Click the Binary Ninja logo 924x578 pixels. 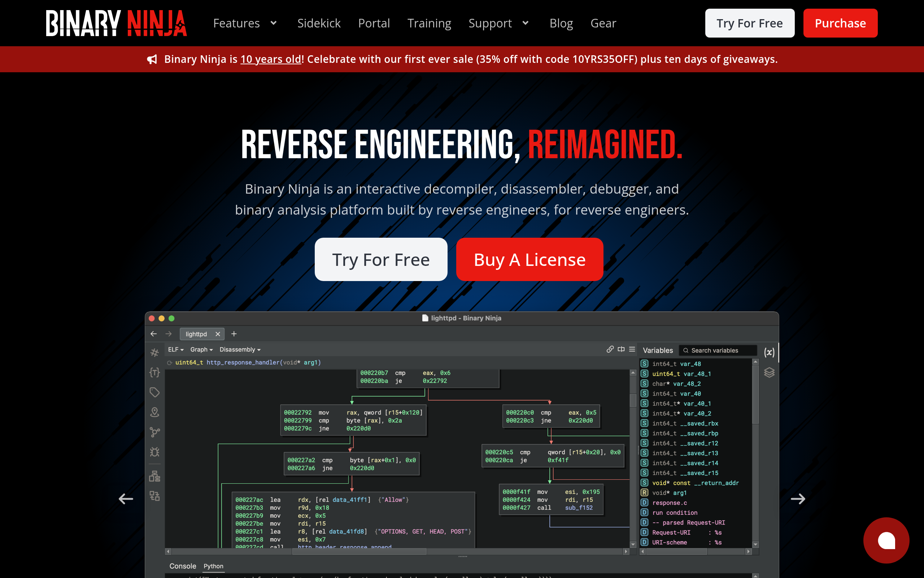coord(117,23)
